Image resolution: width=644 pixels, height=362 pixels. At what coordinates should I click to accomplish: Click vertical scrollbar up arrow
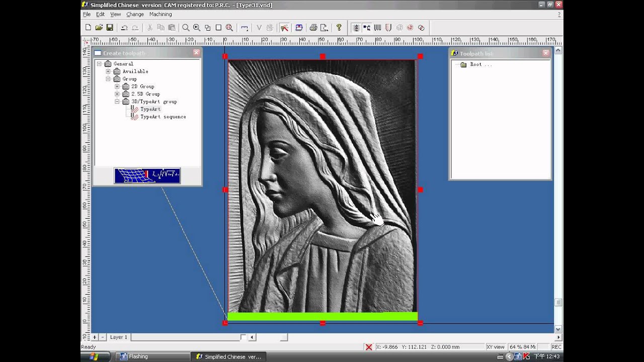558,51
